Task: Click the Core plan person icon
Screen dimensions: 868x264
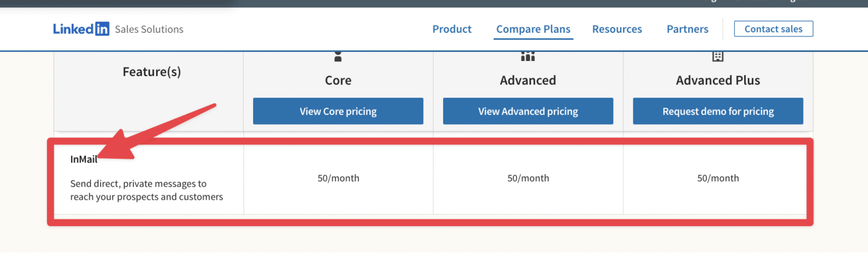Action: coord(338,56)
